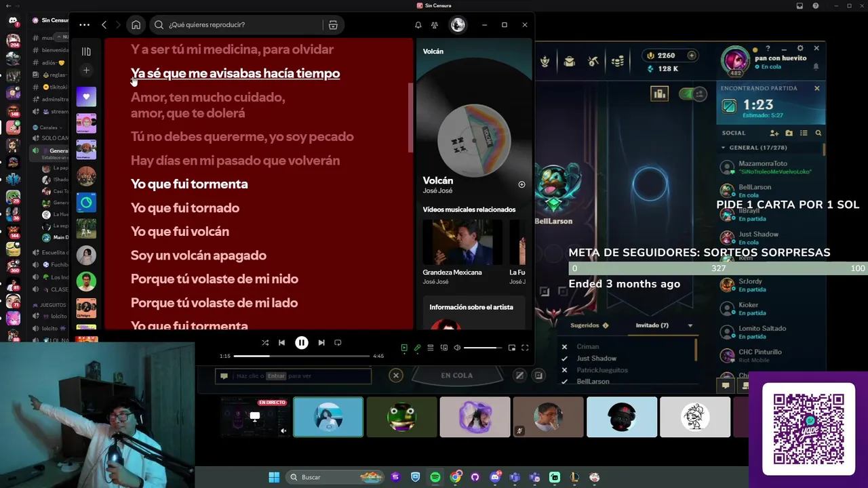
Task: Click lyric 'Ya sé que me avisabas'
Action: (235, 73)
